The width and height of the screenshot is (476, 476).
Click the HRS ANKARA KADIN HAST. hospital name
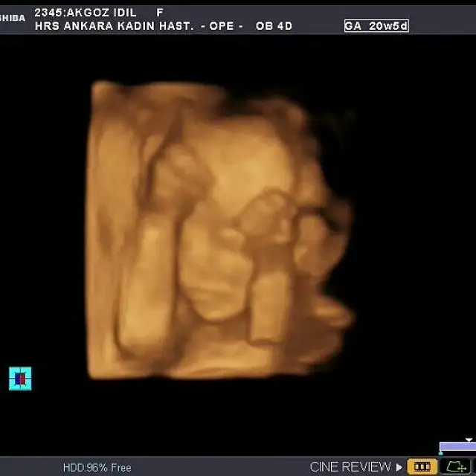[114, 26]
